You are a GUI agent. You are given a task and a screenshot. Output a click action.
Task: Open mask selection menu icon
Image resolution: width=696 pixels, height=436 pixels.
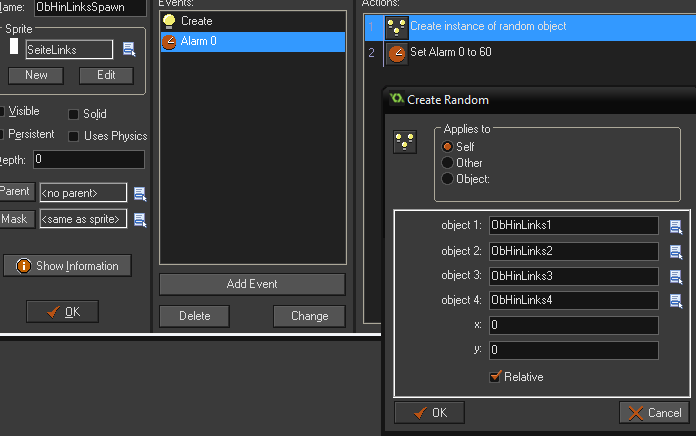pos(140,219)
